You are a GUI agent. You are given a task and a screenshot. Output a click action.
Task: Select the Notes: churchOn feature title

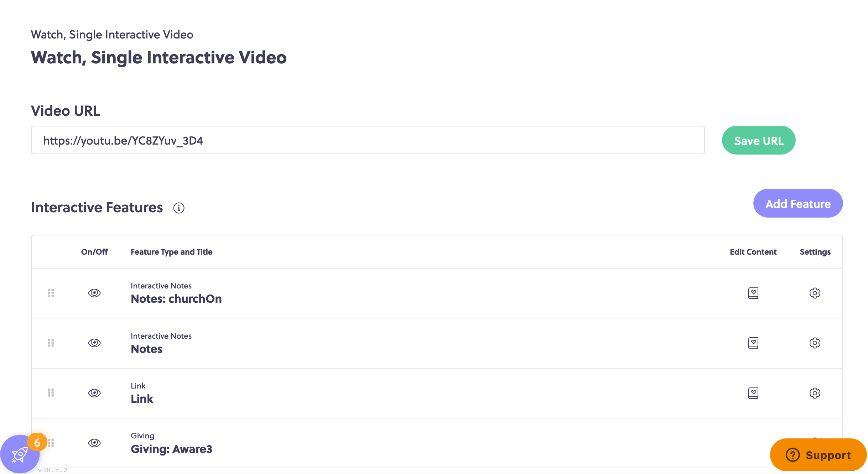(176, 299)
